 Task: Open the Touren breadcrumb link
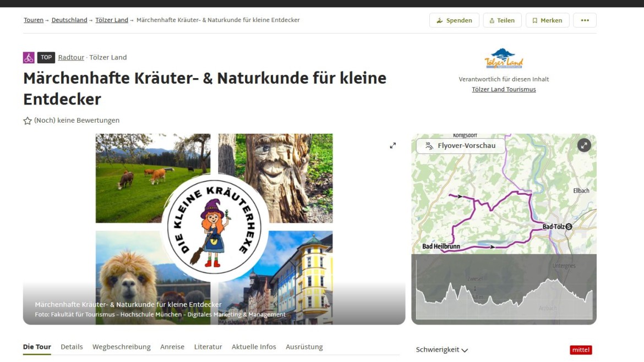click(x=33, y=20)
